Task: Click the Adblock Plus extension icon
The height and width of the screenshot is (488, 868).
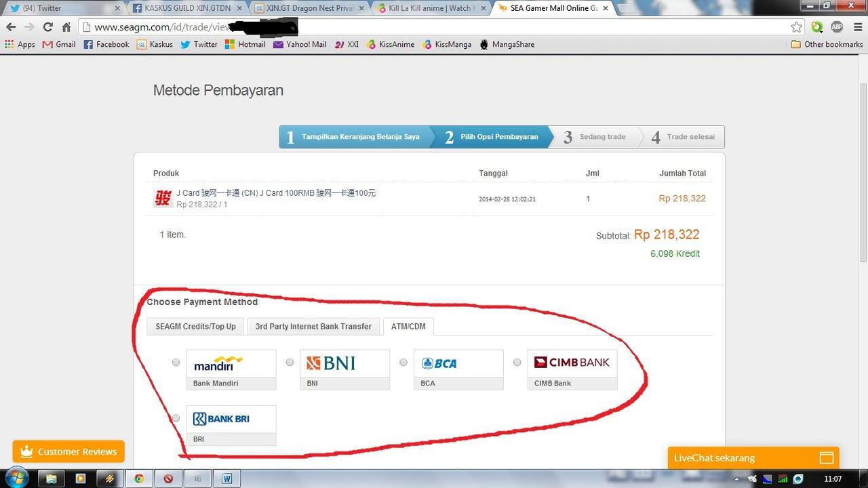Action: [x=836, y=28]
